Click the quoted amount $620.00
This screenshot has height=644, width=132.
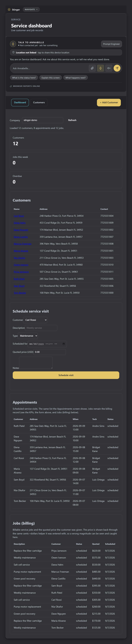coord(96,551)
